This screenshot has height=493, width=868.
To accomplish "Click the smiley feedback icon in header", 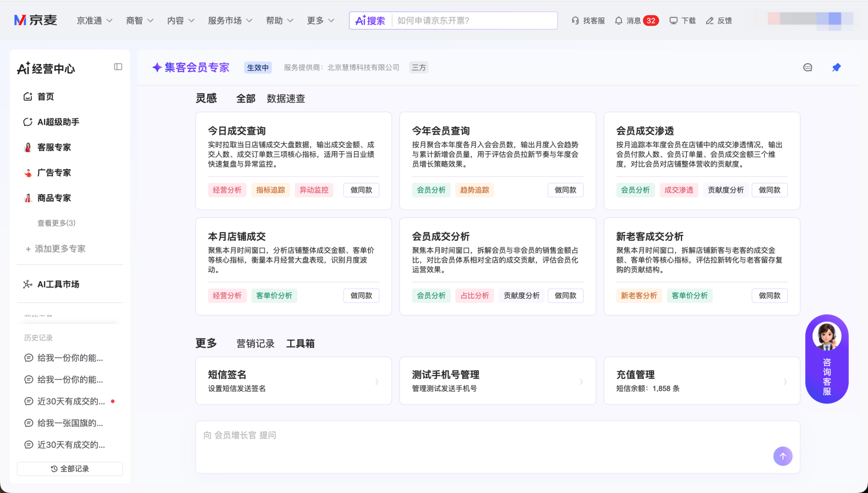I will [807, 67].
